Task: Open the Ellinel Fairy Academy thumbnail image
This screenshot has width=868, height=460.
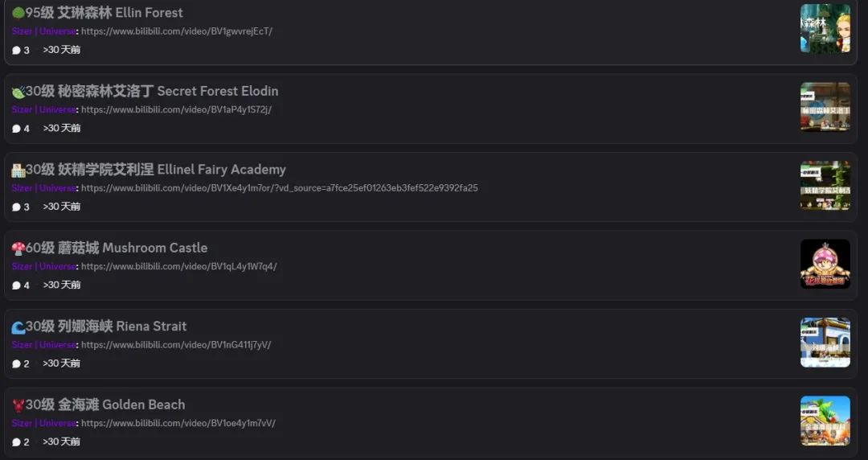Action: (x=825, y=186)
